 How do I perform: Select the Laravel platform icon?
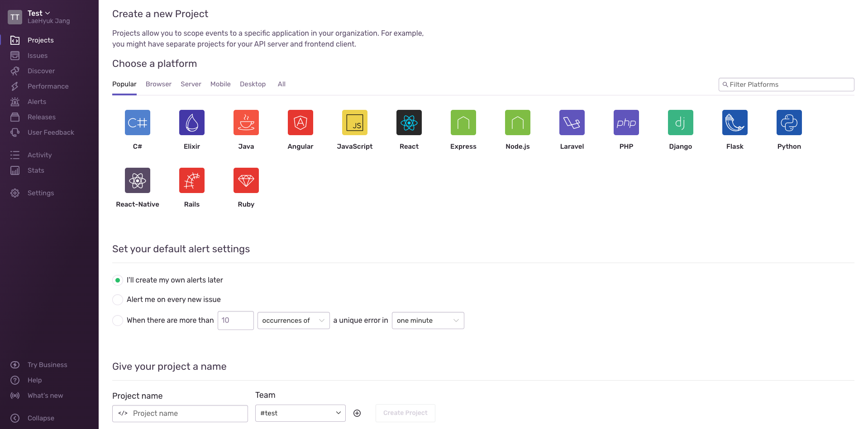572,123
